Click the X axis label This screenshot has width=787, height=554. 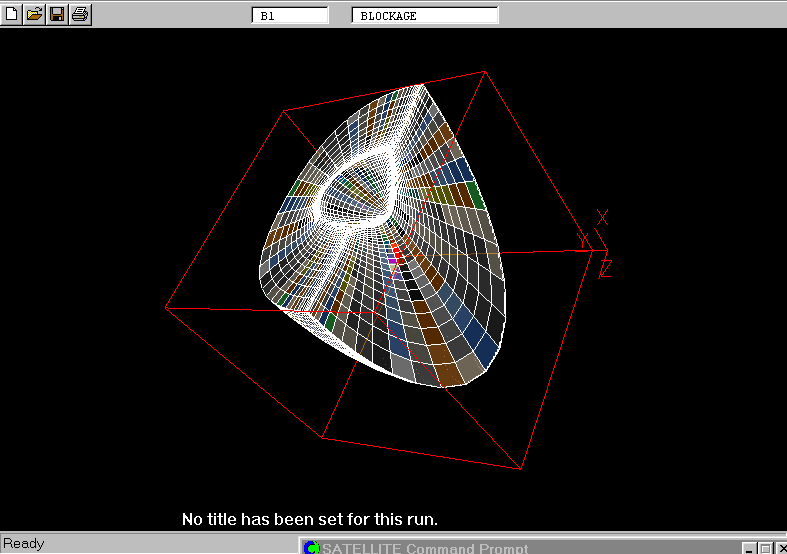tap(602, 217)
